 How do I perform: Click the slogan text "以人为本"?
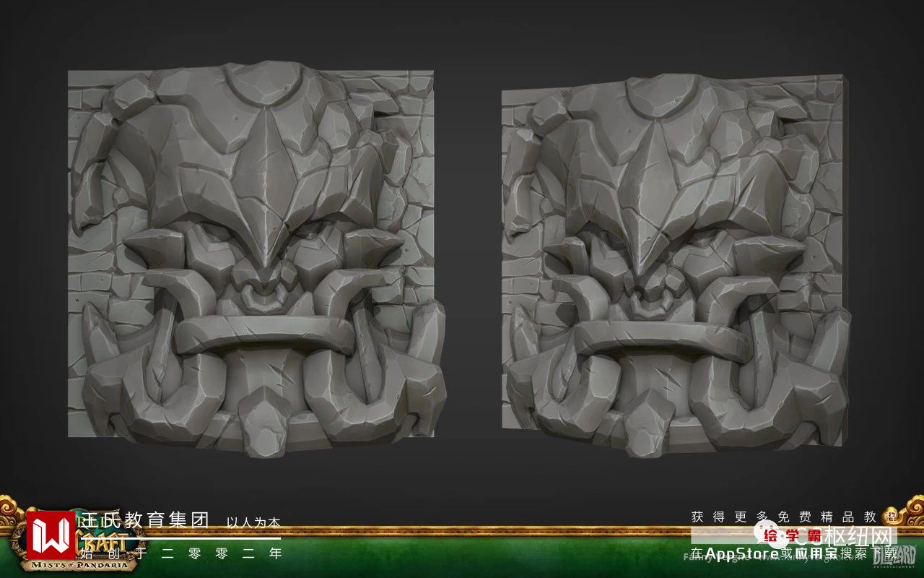(253, 522)
